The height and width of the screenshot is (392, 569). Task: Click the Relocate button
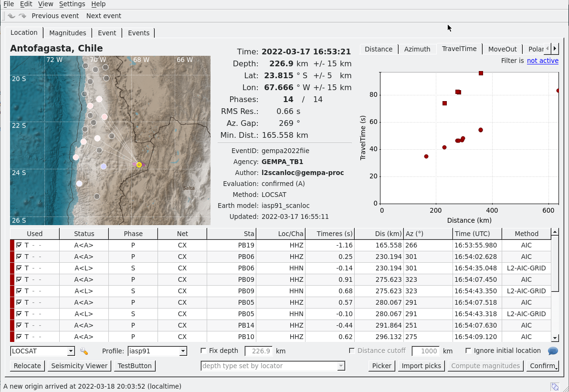coord(27,366)
